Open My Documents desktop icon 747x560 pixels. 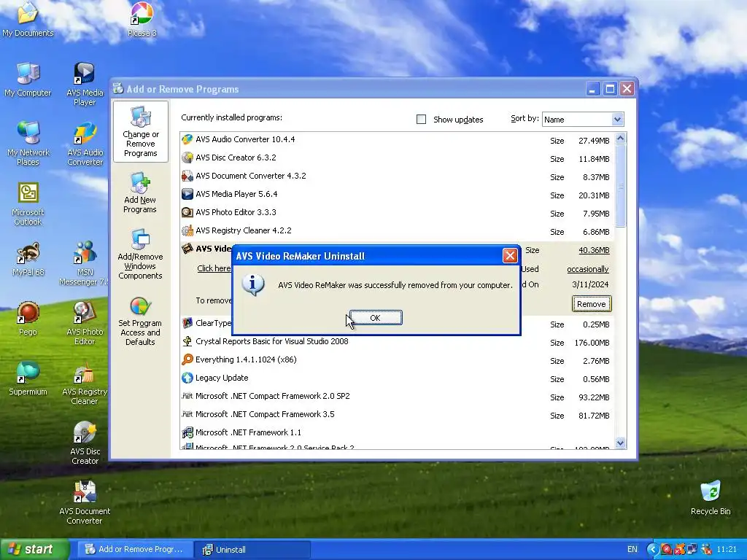[28, 20]
